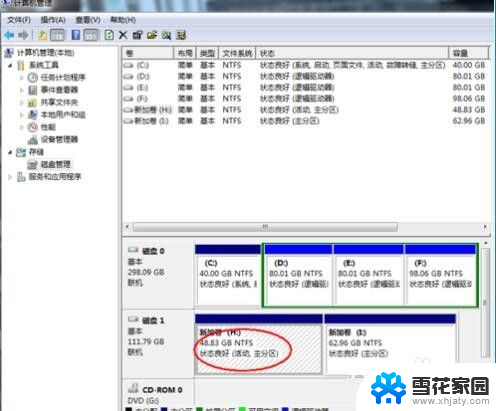Viewport: 496px width, 411px height.
Task: Select the (E:) 80.01 GB partition block
Action: 369,275
